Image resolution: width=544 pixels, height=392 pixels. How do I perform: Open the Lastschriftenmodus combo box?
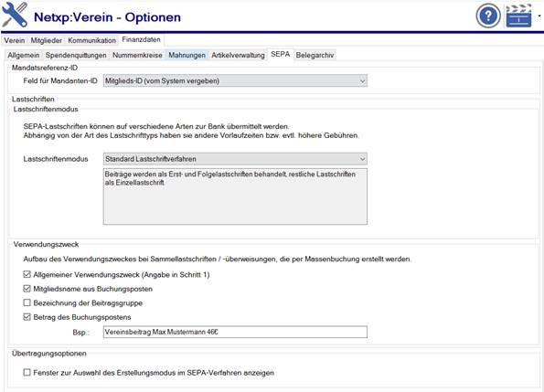235,159
